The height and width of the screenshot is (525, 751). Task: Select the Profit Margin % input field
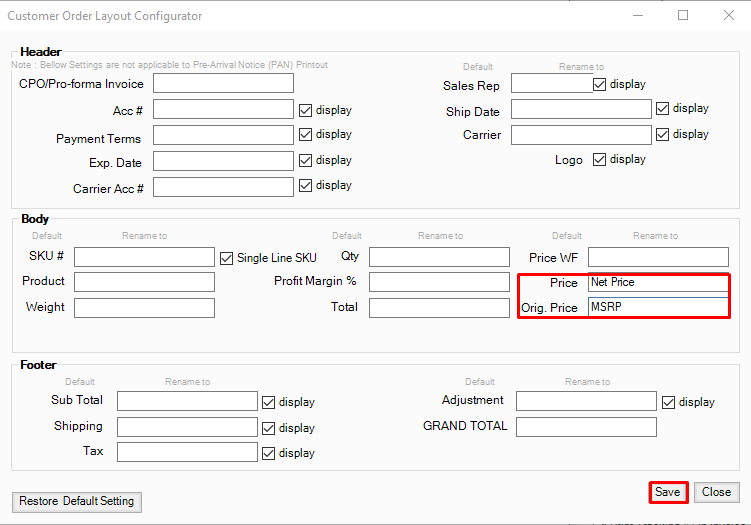[439, 282]
